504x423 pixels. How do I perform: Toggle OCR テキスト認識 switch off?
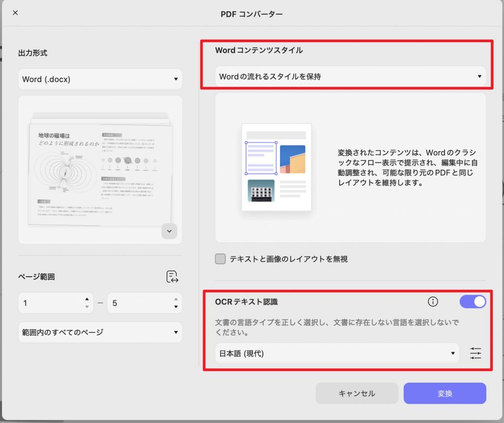472,302
